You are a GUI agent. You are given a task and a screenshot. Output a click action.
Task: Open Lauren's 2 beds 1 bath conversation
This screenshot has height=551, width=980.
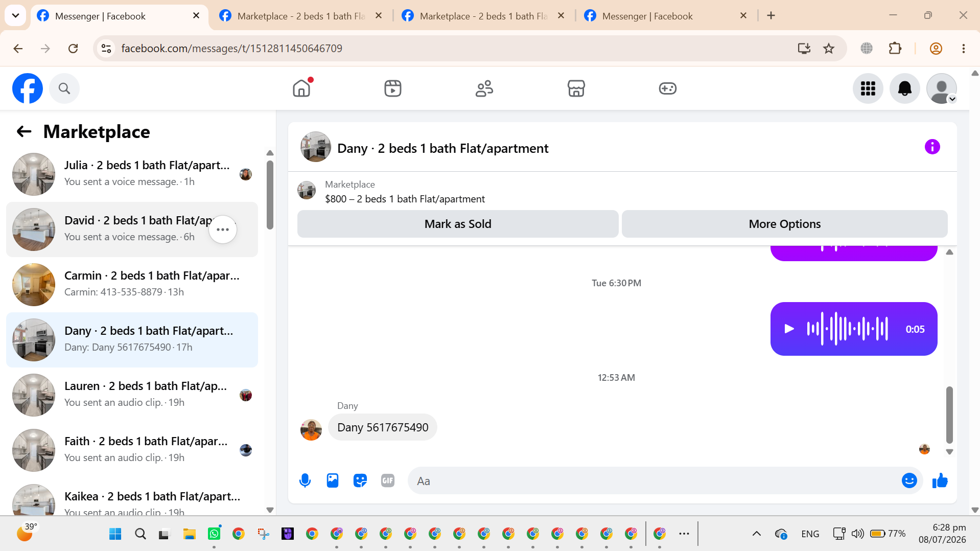click(132, 395)
